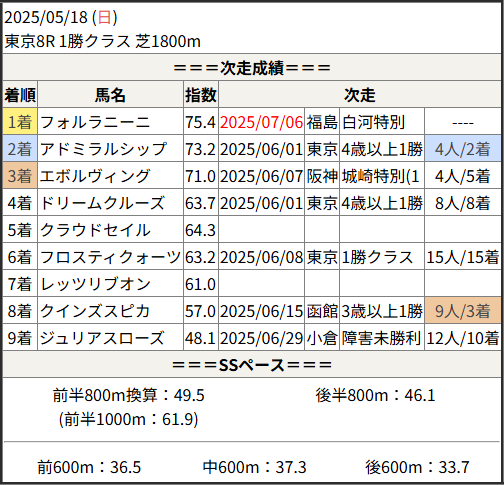The image size is (504, 485).
Task: Click the 指数 column header
Action: coord(201,95)
